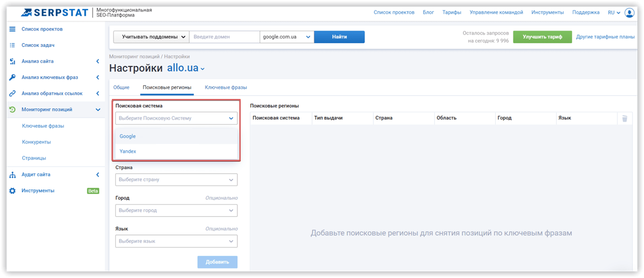Expand Анализ обратных ссылок section
This screenshot has height=278, width=644.
click(x=98, y=93)
